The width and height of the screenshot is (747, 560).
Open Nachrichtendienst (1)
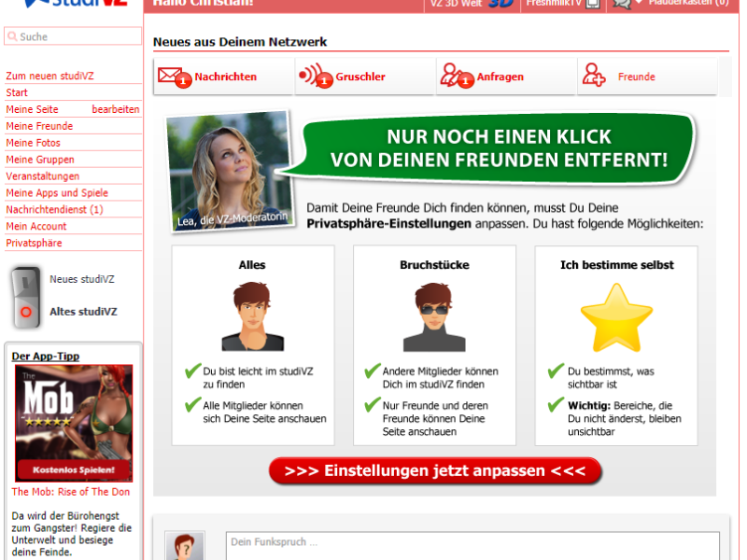(54, 209)
